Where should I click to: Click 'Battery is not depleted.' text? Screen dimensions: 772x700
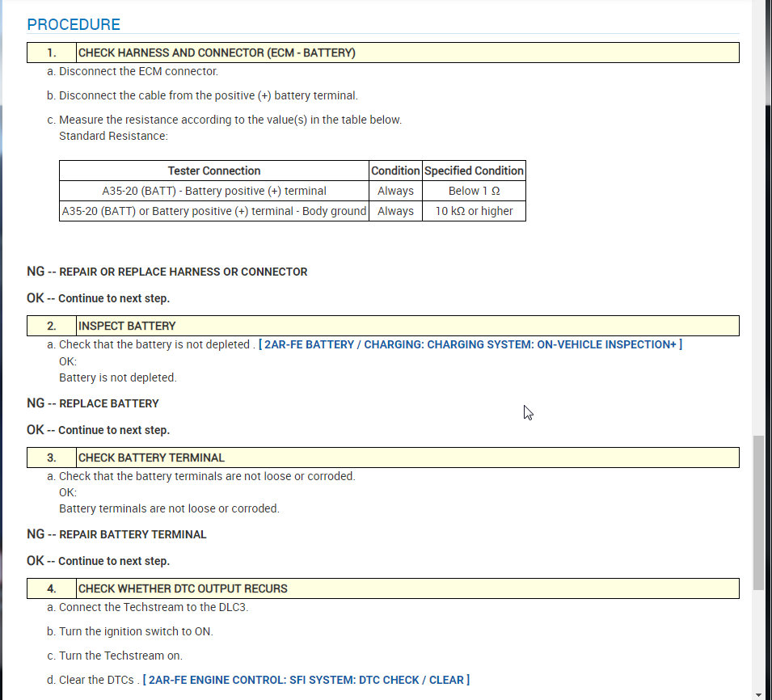tap(118, 377)
